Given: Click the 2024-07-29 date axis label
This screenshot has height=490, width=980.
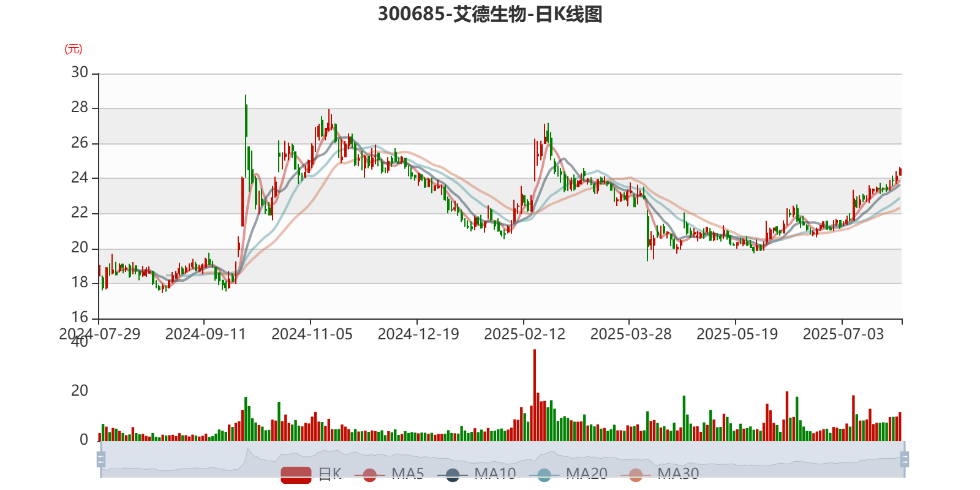Looking at the screenshot, I should [x=99, y=334].
